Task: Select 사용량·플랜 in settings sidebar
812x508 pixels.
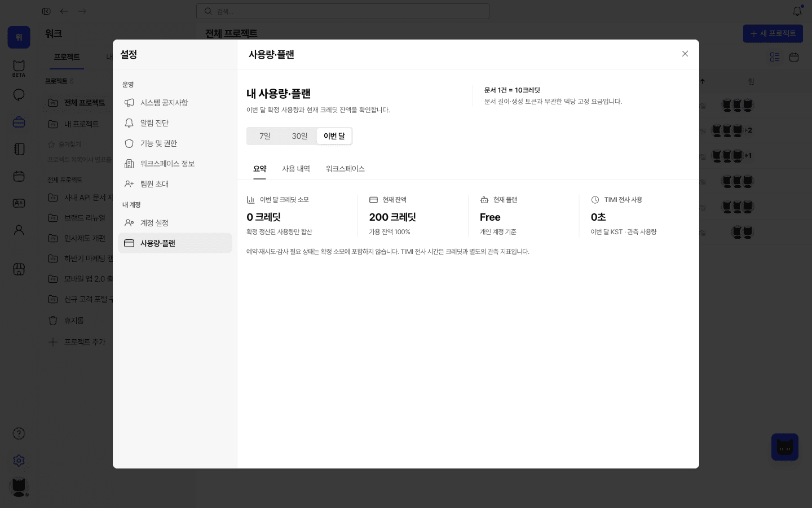Action: click(175, 243)
